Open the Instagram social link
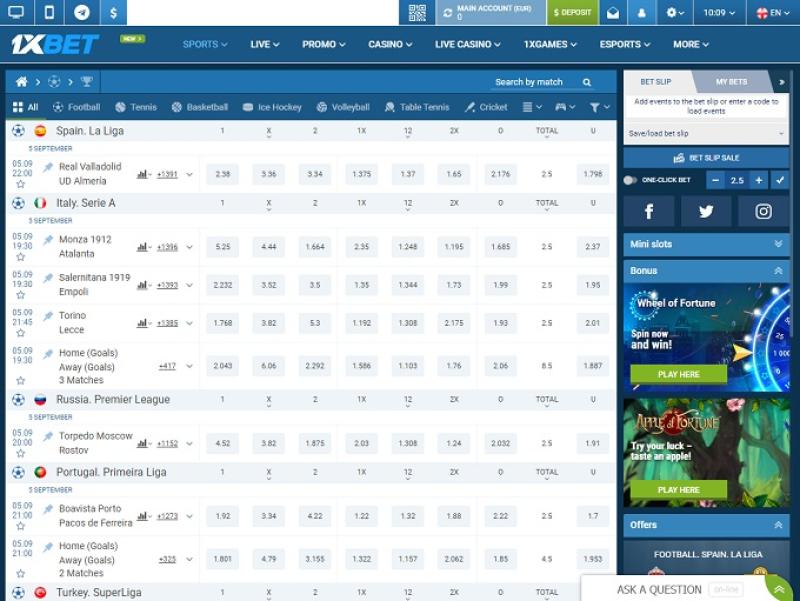 763,211
